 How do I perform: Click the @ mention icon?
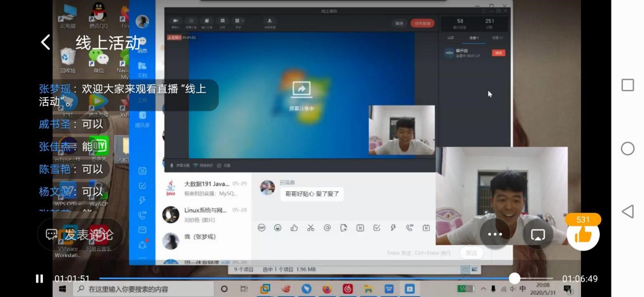coord(327,228)
